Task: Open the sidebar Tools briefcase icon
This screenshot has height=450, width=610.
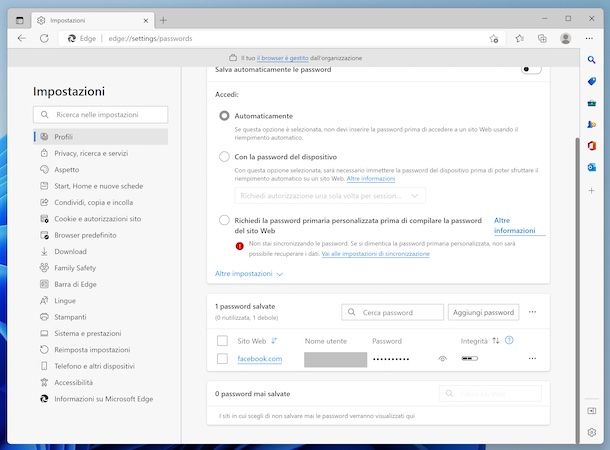Action: coord(591,103)
